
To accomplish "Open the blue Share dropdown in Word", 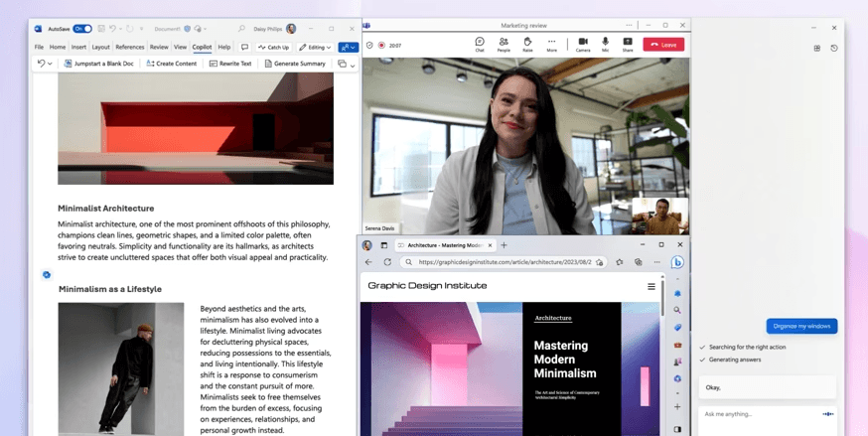I will pyautogui.click(x=349, y=48).
